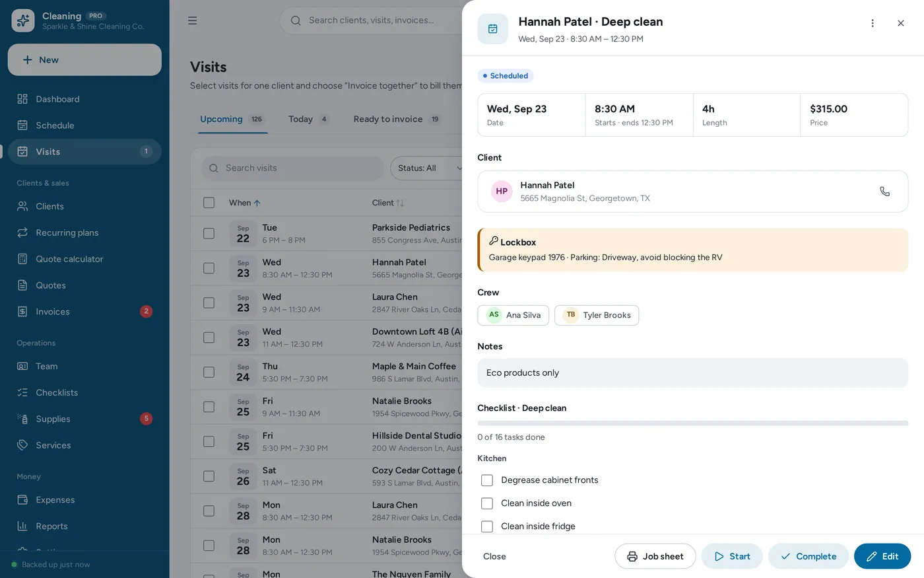This screenshot has height=578, width=924.
Task: Toggle the select-all visits checkbox
Action: pos(209,203)
